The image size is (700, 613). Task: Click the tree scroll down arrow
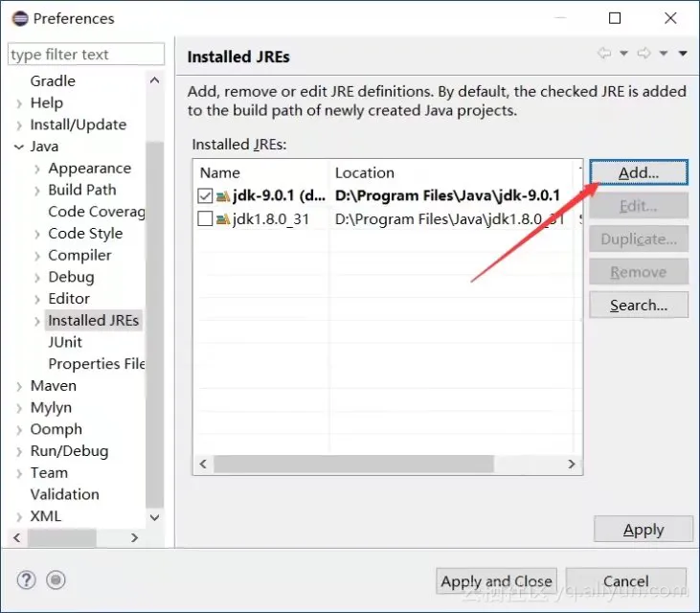155,517
